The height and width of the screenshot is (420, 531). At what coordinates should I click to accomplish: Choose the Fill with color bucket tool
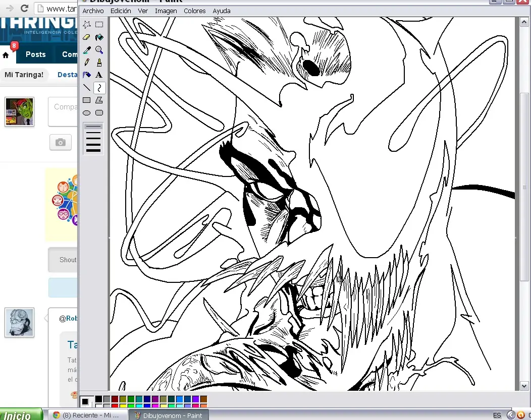99,37
